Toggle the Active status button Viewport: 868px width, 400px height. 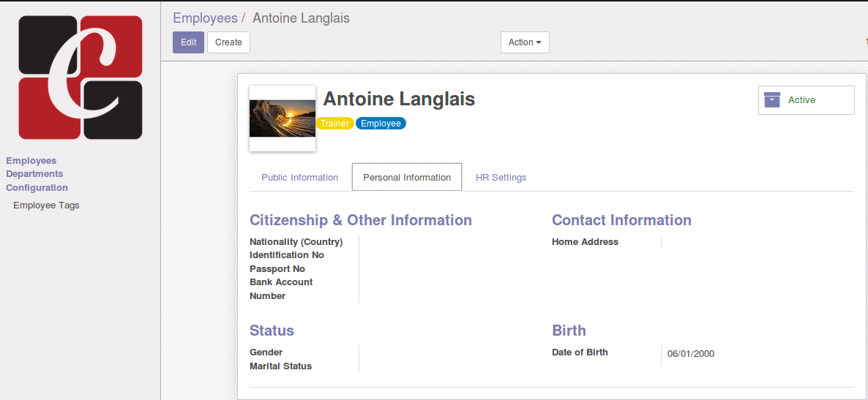[x=806, y=100]
